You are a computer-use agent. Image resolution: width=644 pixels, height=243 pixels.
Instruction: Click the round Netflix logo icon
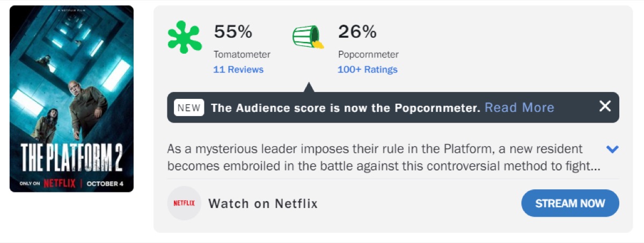click(x=184, y=203)
